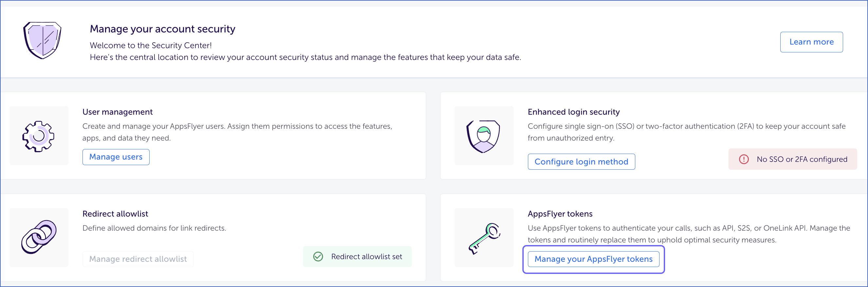868x287 pixels.
Task: Click the No SSO or 2FA configured status
Action: [x=792, y=159]
